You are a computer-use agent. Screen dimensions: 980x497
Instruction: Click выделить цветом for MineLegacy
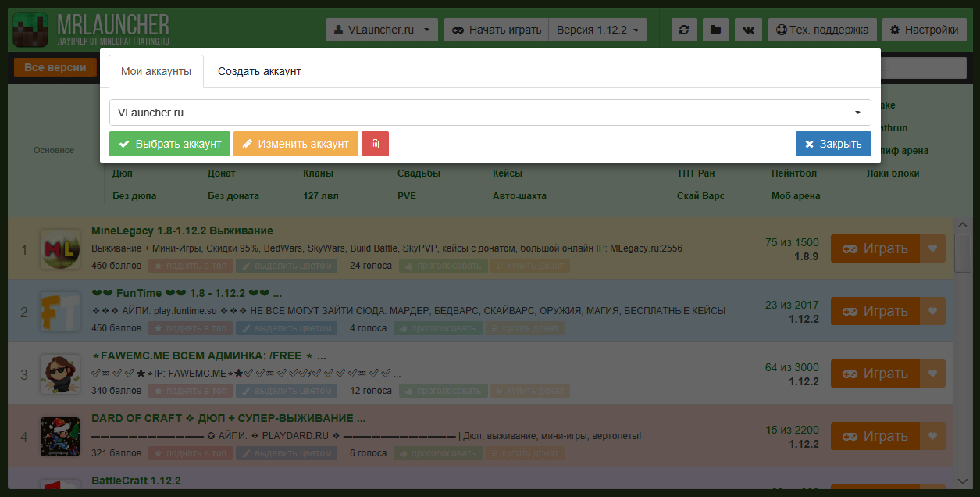pos(287,266)
